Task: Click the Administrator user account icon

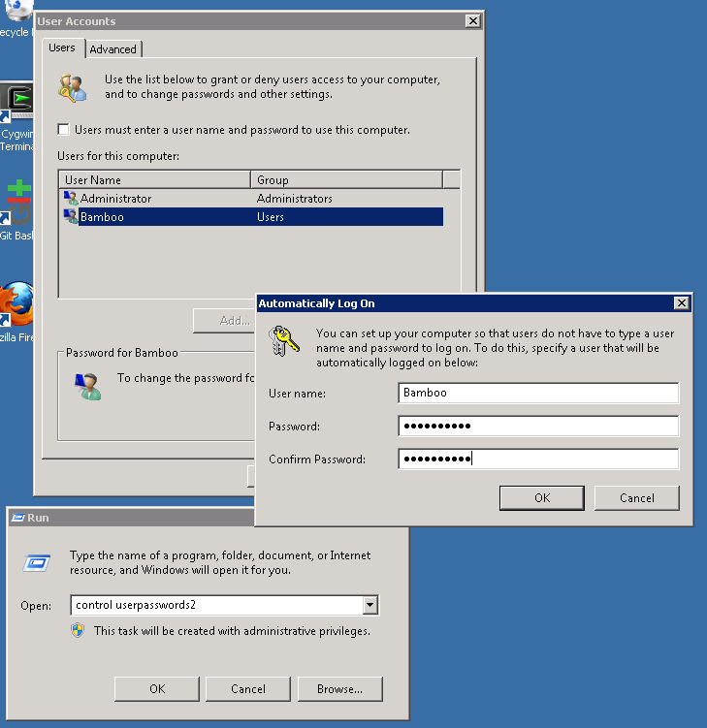Action: click(71, 199)
